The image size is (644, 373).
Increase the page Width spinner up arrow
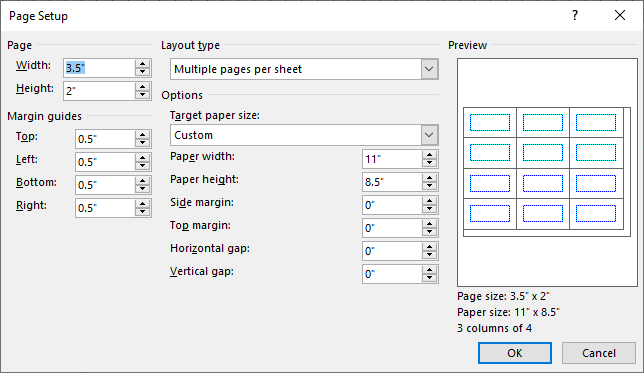(x=142, y=64)
